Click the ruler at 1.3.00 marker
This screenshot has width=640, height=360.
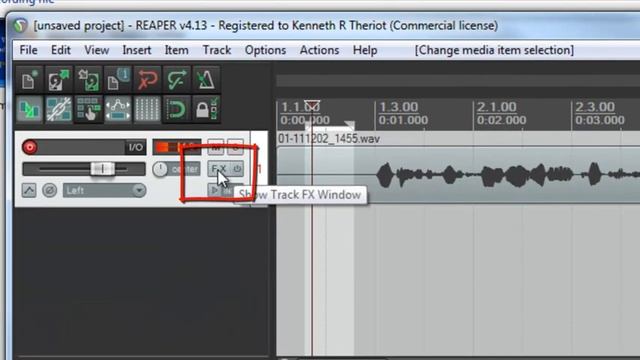(399, 107)
